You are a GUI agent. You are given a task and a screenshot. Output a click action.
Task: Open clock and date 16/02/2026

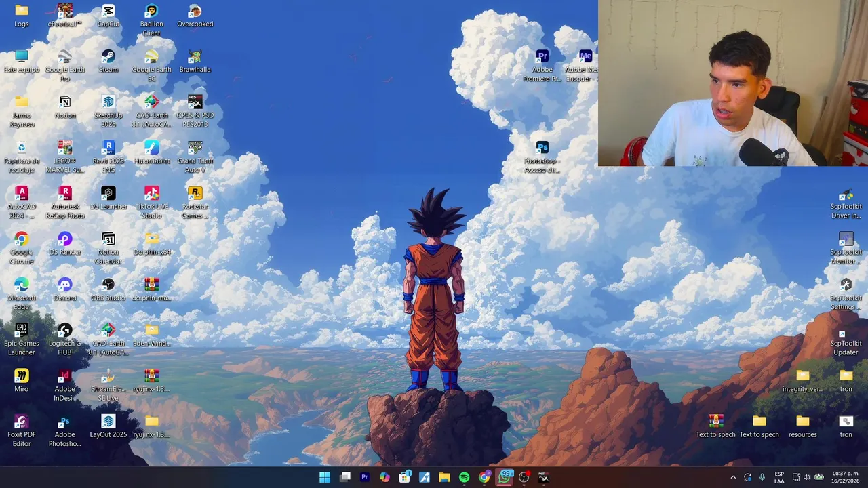(845, 477)
